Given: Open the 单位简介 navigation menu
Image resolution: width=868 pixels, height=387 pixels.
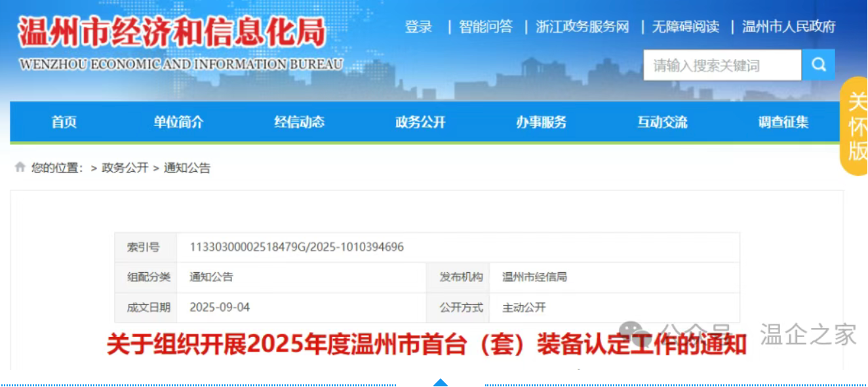Looking at the screenshot, I should tap(178, 122).
